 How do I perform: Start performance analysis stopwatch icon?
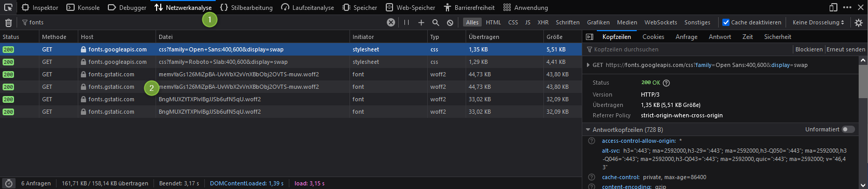pos(8,183)
